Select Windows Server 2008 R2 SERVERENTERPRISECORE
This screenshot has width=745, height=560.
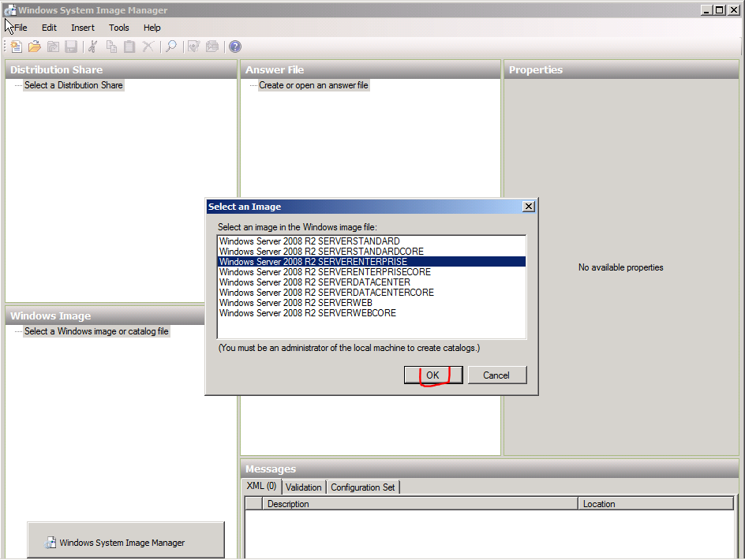tap(372, 272)
